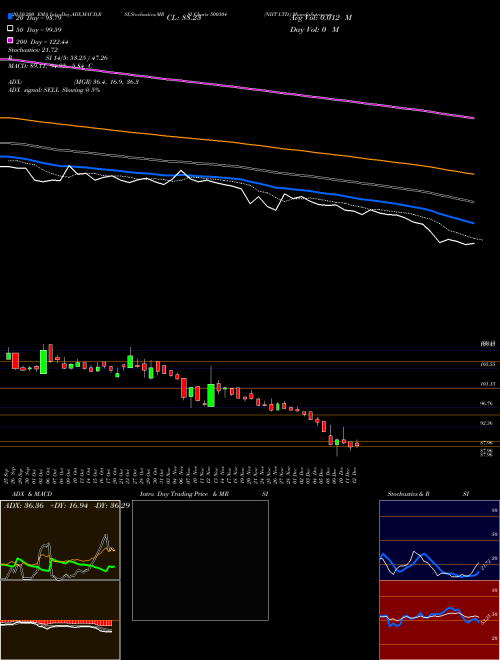This screenshot has height=660, width=500.
Task: Click the white 50 Day legend swatch
Action: 11,29
